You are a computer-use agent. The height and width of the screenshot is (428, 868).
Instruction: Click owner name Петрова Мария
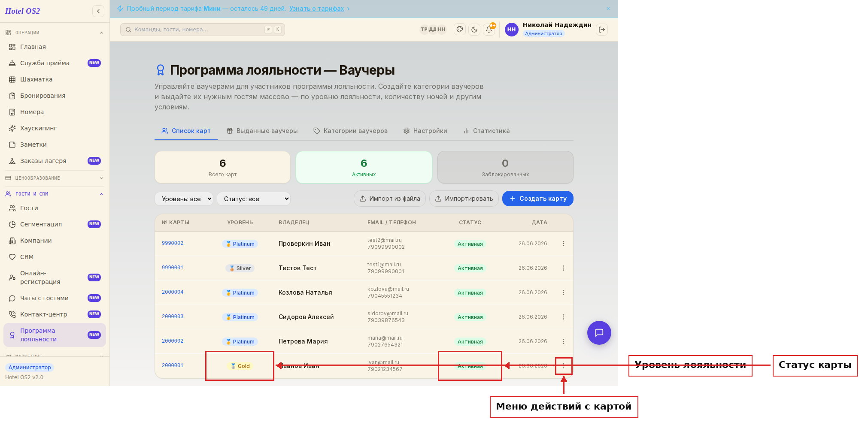(x=303, y=341)
